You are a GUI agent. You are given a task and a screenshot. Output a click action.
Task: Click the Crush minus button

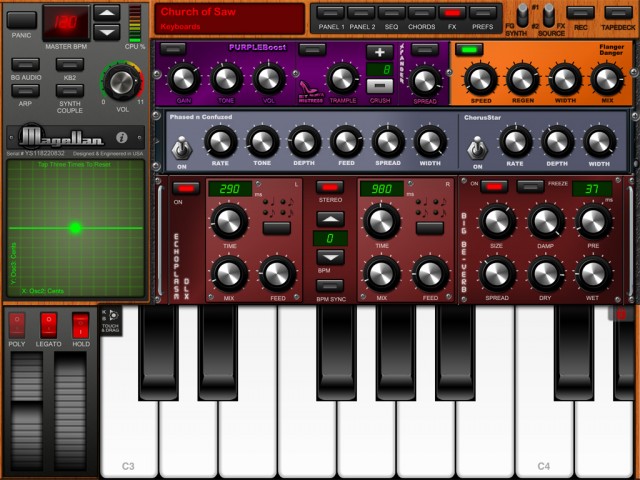coord(380,86)
